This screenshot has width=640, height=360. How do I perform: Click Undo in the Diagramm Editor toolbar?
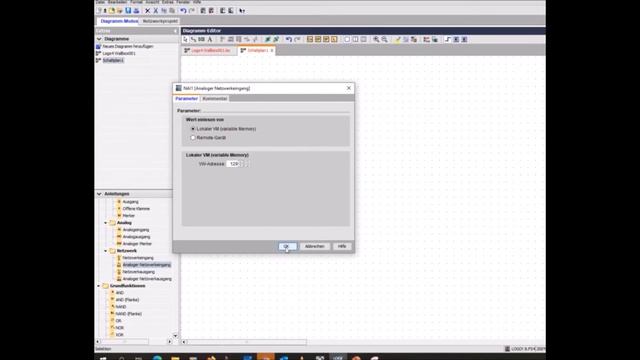tap(289, 40)
